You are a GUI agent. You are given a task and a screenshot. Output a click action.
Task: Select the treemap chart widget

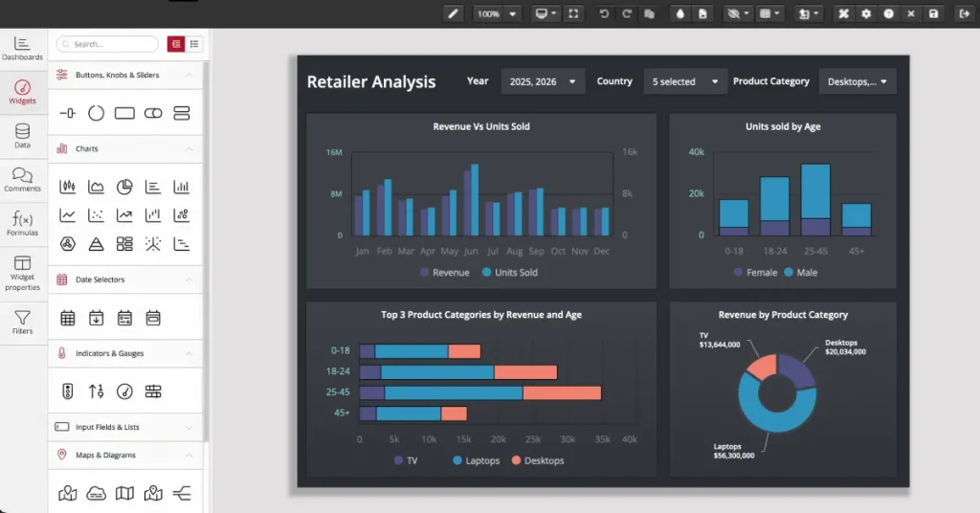point(124,244)
